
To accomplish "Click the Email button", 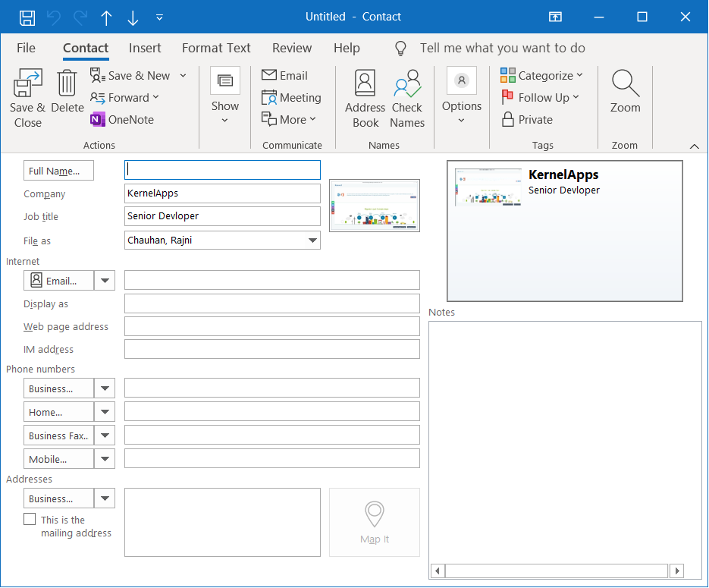I will click(x=59, y=281).
